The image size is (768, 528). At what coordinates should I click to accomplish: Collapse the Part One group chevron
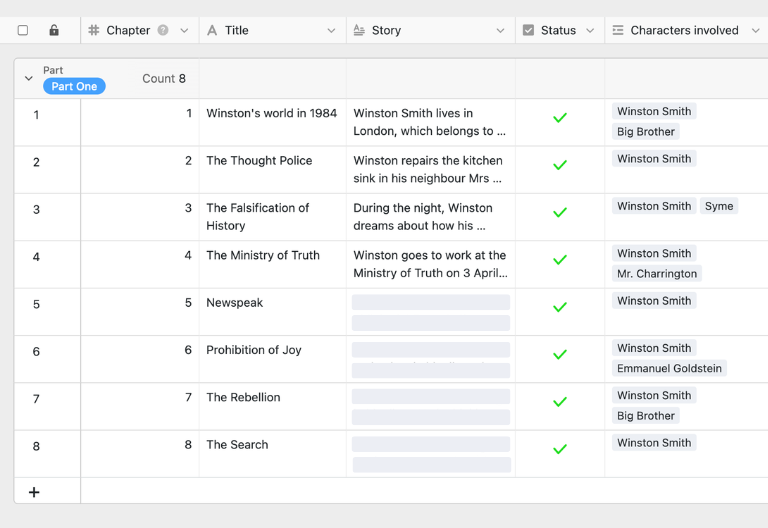(x=28, y=78)
